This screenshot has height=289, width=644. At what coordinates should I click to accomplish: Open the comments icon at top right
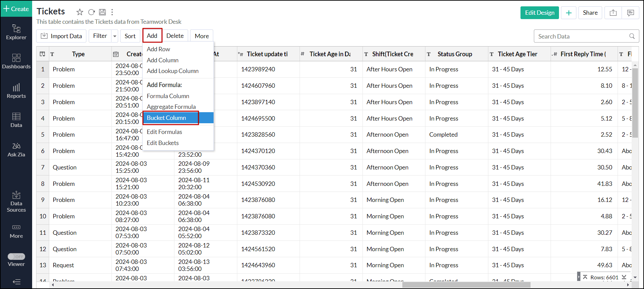coord(630,13)
